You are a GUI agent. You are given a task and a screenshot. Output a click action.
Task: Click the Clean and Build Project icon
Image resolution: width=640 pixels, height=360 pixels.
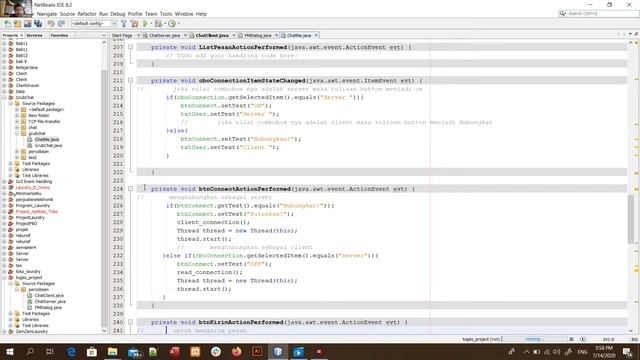pos(134,24)
